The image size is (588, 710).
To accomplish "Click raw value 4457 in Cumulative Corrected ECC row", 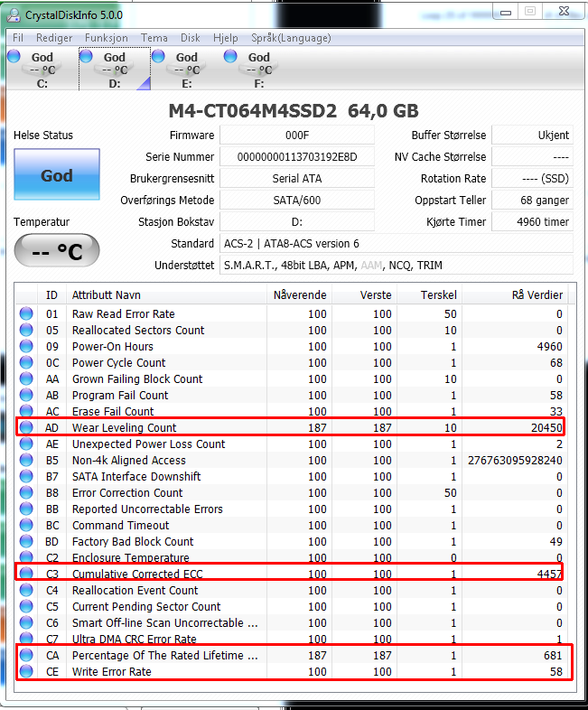I will 549,574.
